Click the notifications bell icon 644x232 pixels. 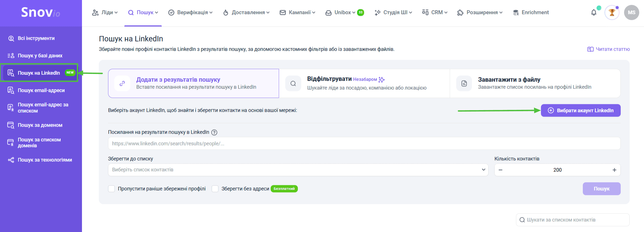click(593, 13)
